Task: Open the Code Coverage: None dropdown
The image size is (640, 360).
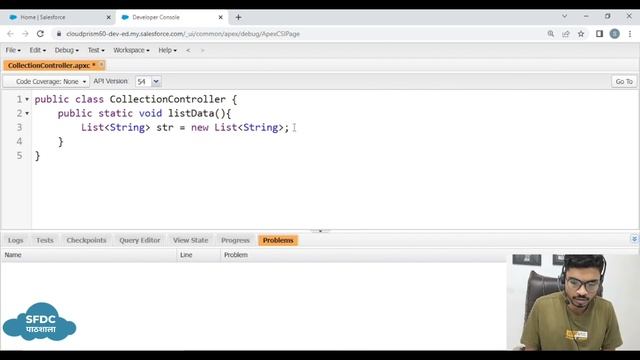Action: tap(47, 81)
